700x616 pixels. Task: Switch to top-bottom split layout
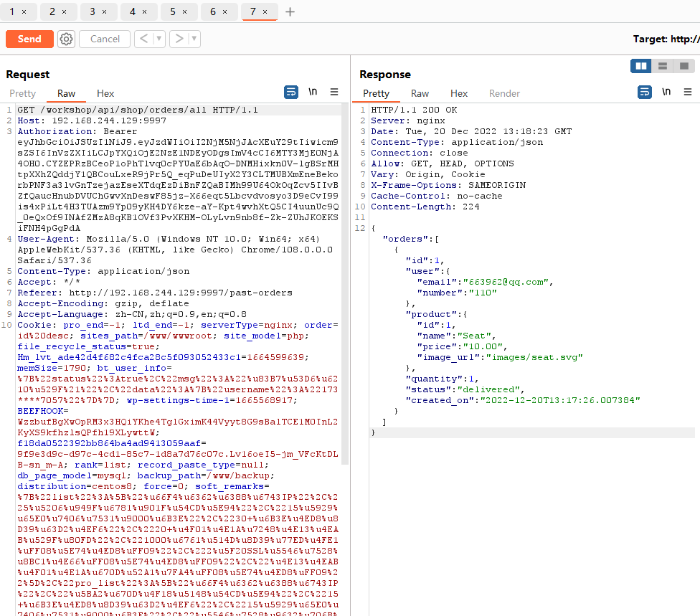[x=662, y=66]
